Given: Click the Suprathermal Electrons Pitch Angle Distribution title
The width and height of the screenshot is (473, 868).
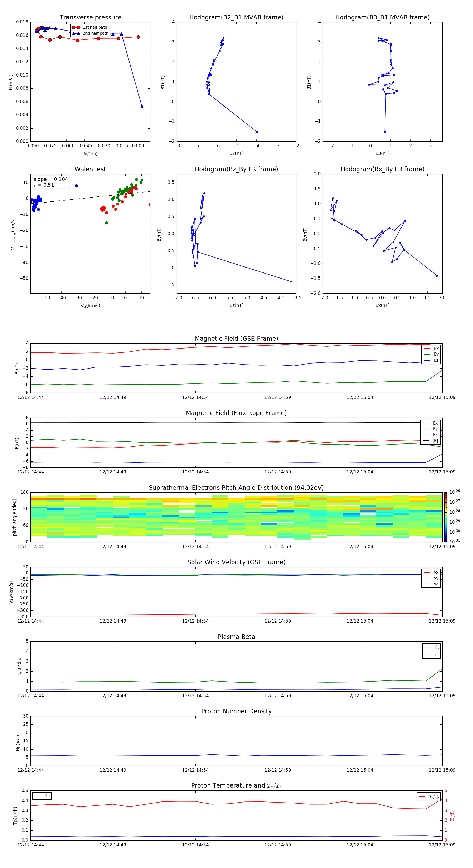Looking at the screenshot, I should point(236,488).
